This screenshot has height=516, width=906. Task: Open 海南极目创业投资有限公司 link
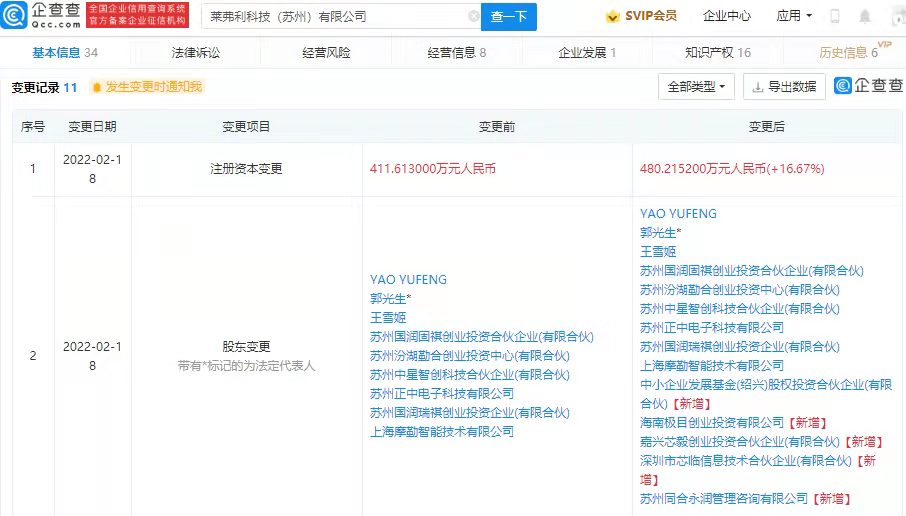[x=712, y=423]
